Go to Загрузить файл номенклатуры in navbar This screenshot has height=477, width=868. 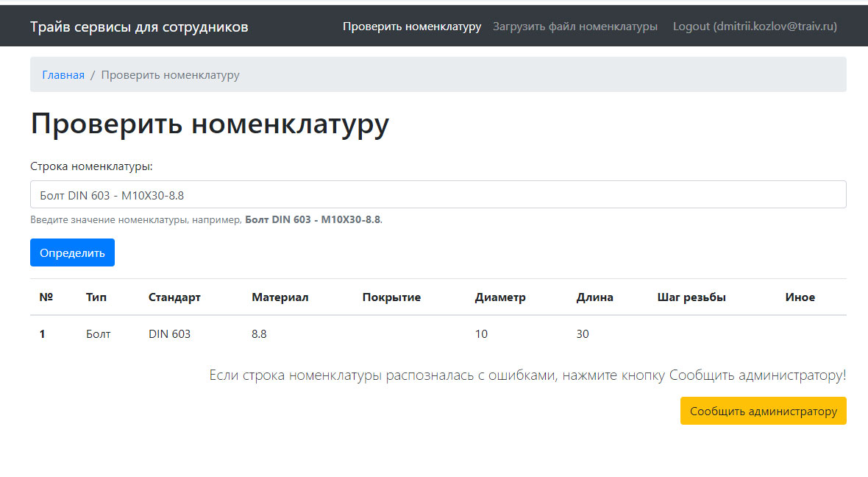pos(574,26)
